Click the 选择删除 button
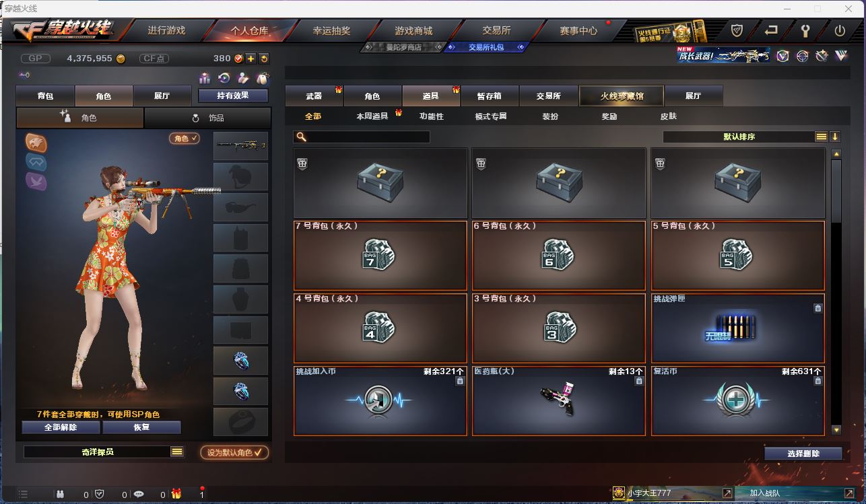The image size is (866, 504). 803,454
